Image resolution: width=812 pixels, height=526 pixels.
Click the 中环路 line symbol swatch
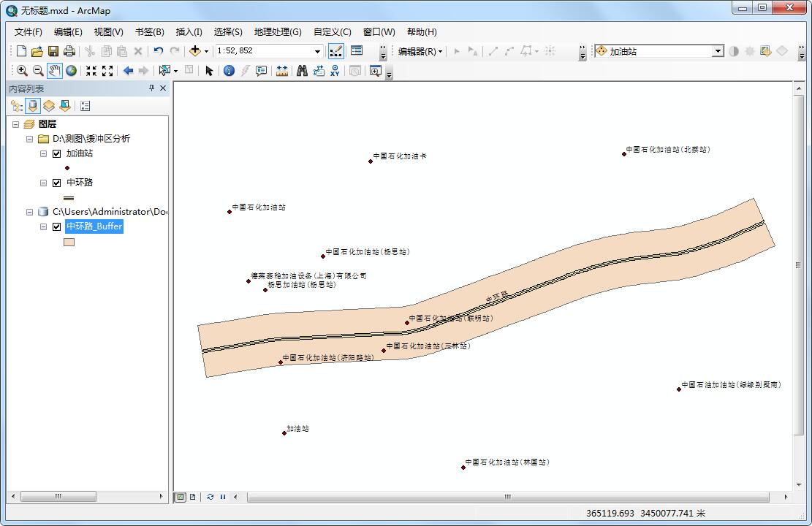pos(69,198)
